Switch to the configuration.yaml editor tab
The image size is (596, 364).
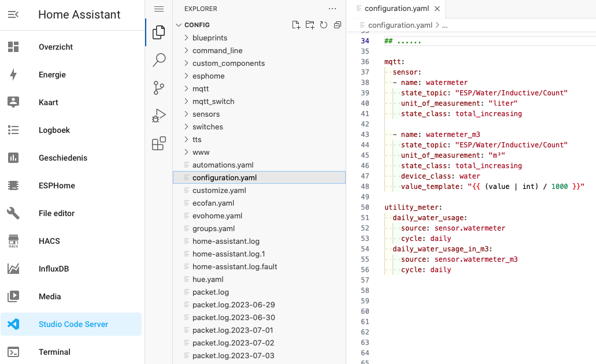point(397,8)
